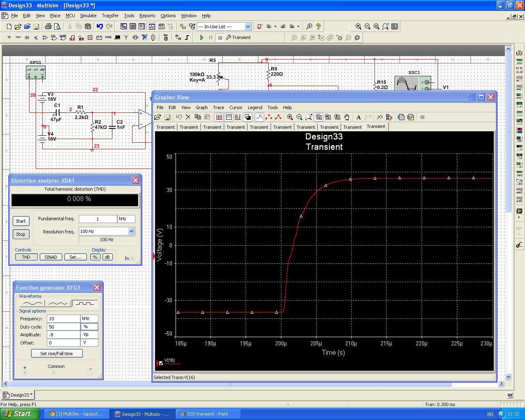This screenshot has height=420, width=525.
Task: Run the simulation with the green play button
Action: tap(201, 37)
